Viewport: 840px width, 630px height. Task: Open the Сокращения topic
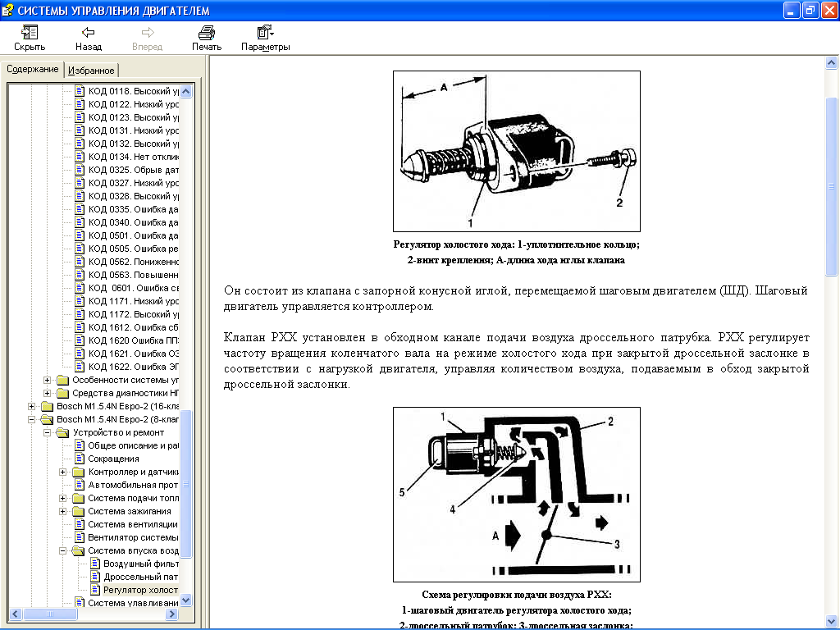click(x=113, y=459)
